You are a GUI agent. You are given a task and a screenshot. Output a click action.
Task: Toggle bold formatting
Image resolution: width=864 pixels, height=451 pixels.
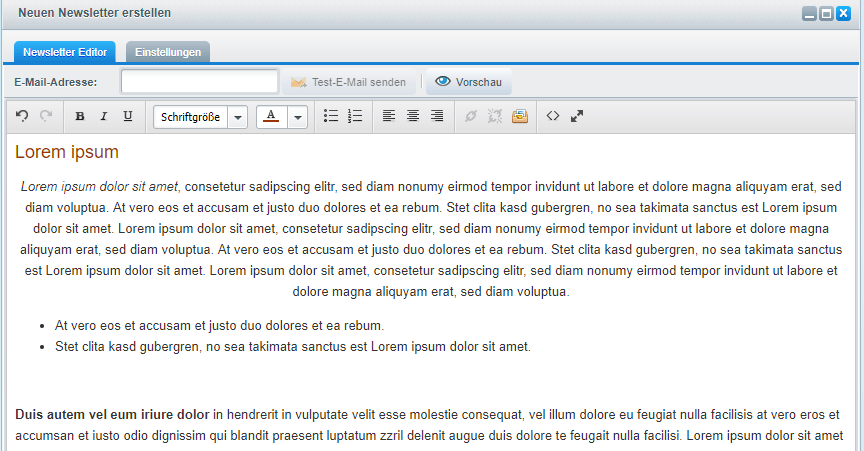[80, 116]
